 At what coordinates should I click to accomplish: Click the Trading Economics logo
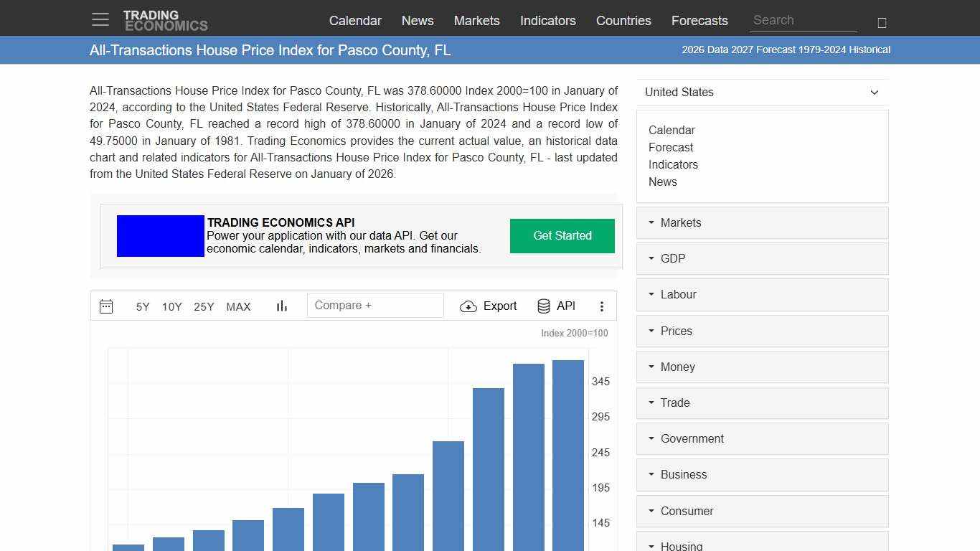(x=166, y=19)
